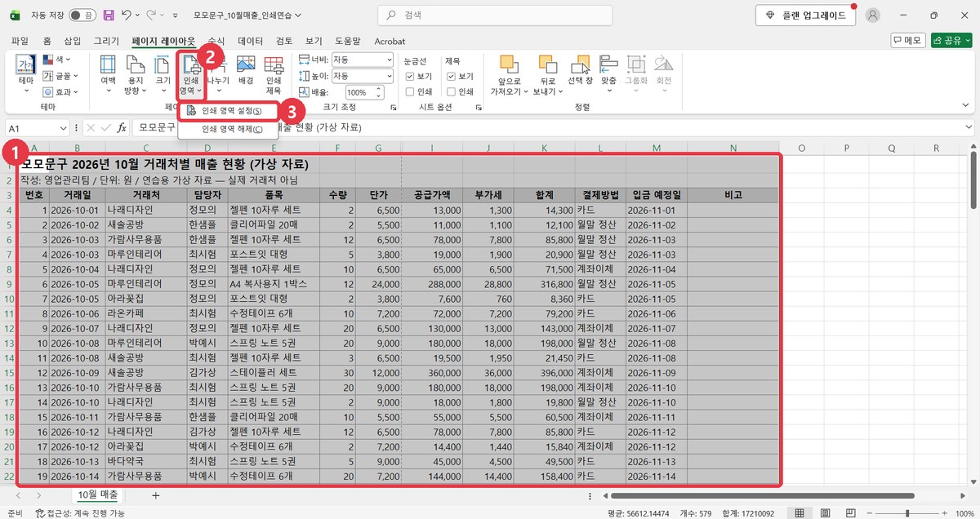Switch to the 삽입 tab
Viewport: 980px width, 519px height.
pos(73,41)
